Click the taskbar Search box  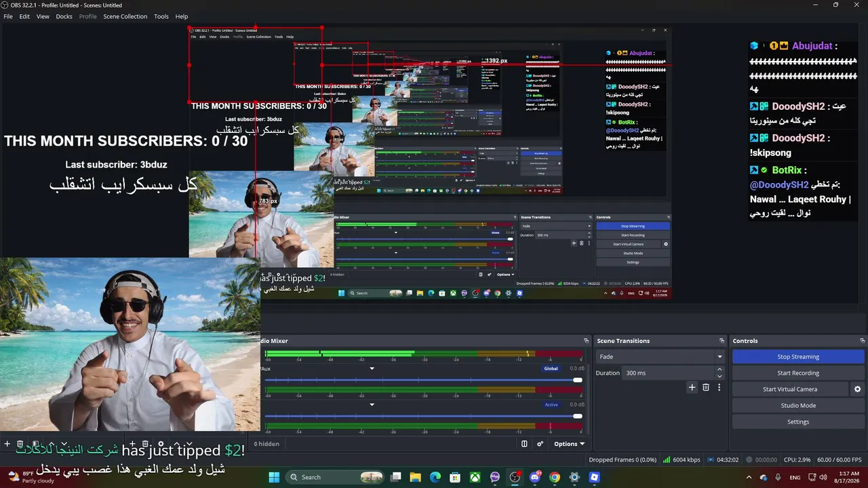click(x=336, y=477)
